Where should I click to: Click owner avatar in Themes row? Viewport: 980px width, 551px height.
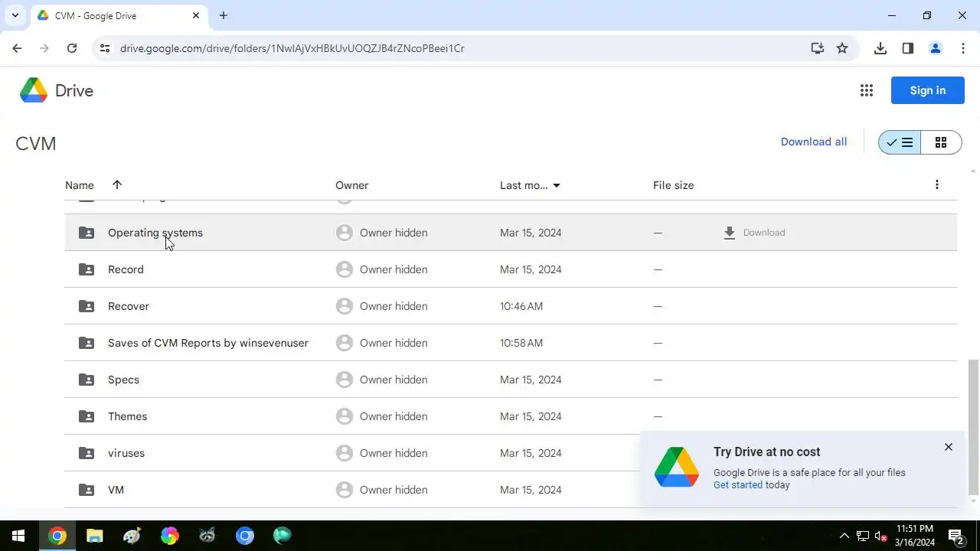345,416
